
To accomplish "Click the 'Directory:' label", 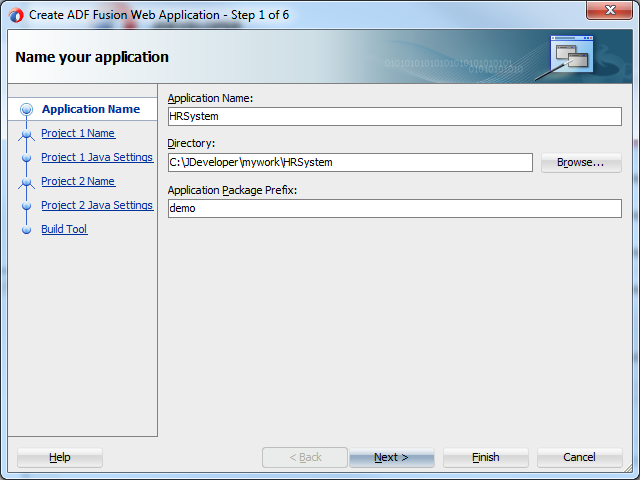I will [191, 143].
